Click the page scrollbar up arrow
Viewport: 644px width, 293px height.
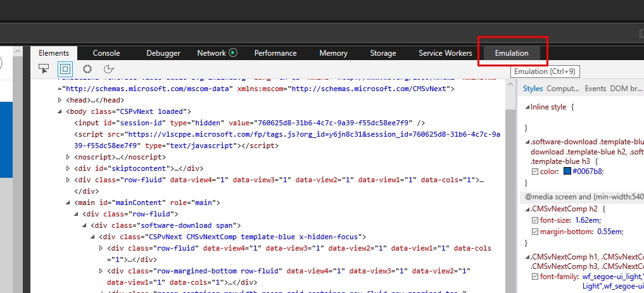click(x=18, y=51)
